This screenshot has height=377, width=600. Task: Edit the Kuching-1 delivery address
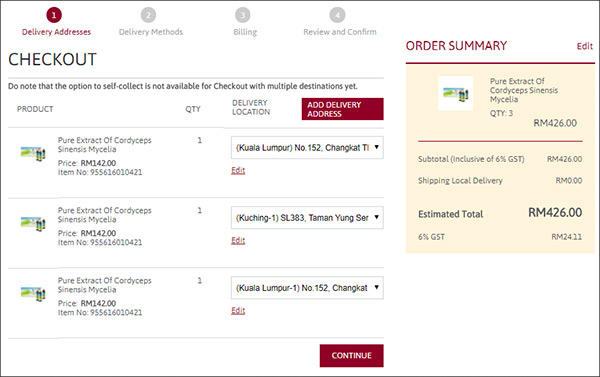[x=238, y=240]
